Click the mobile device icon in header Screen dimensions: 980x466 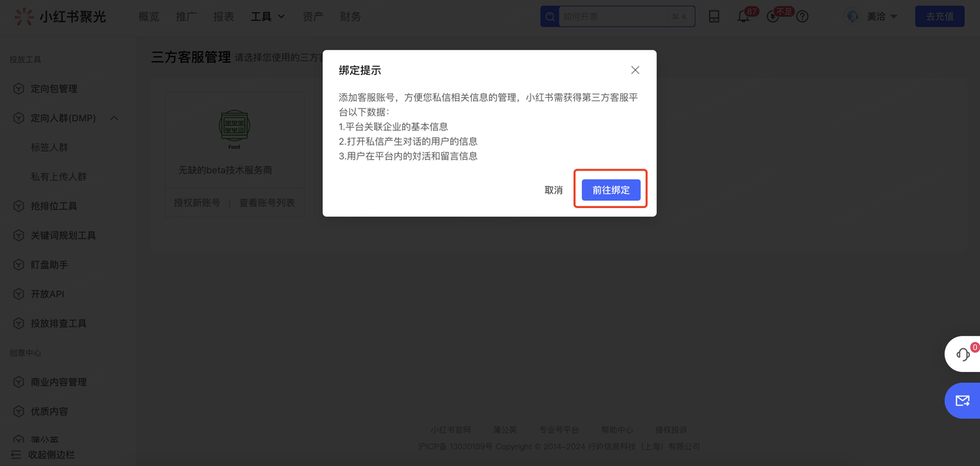point(714,16)
